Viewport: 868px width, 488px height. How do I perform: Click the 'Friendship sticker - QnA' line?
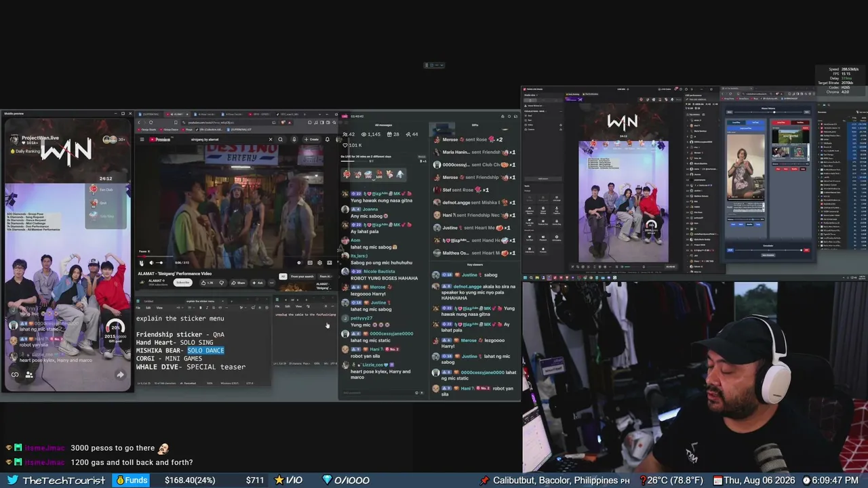(180, 334)
